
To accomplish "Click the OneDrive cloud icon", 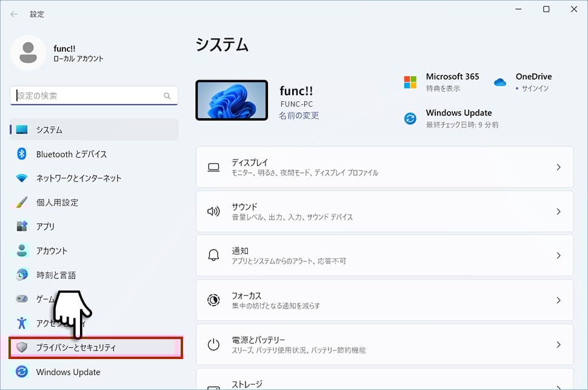I will (500, 82).
